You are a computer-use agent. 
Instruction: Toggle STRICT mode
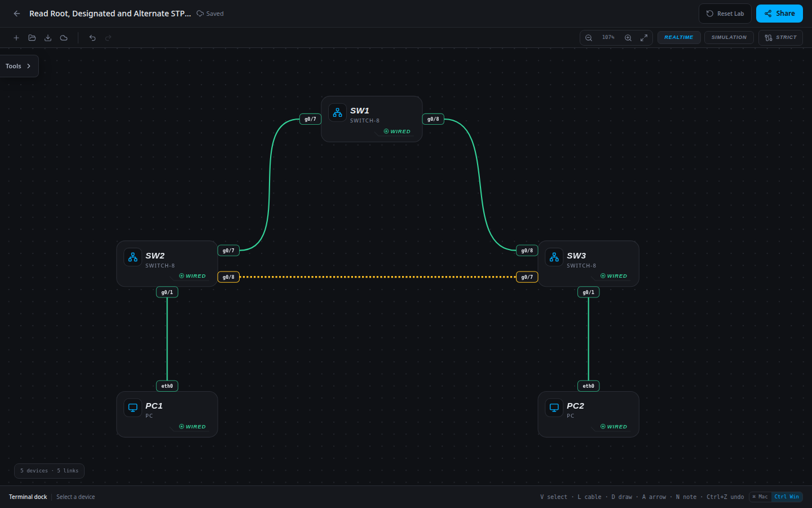(x=780, y=37)
